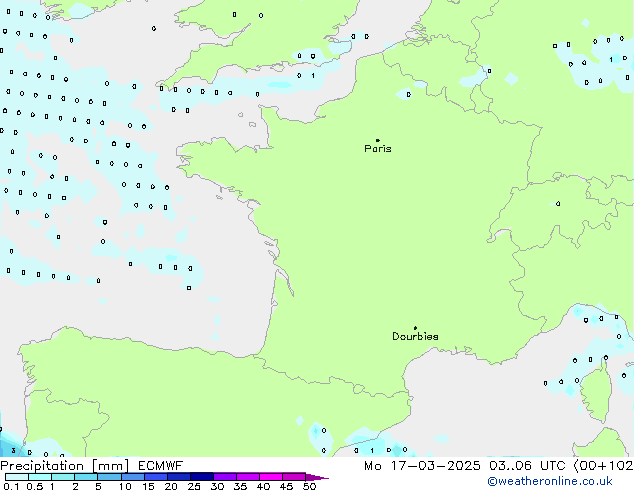The height and width of the screenshot is (490, 634).
Task: Pick the 35–40 mm purple legend swatch
Action: click(x=248, y=477)
